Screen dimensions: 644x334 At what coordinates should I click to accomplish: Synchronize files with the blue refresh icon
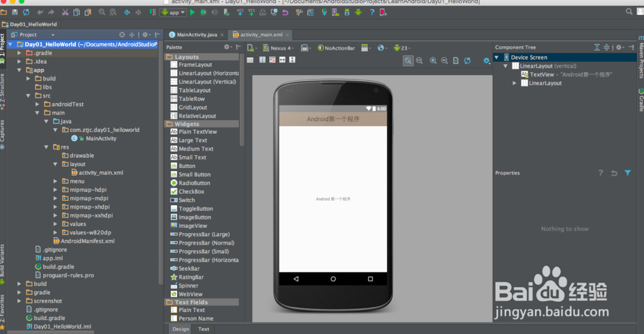[26, 12]
